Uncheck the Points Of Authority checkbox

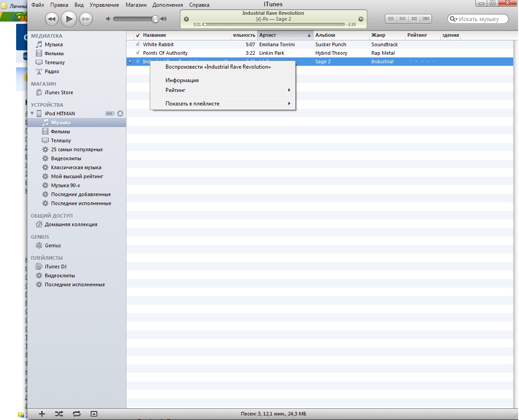[x=138, y=52]
